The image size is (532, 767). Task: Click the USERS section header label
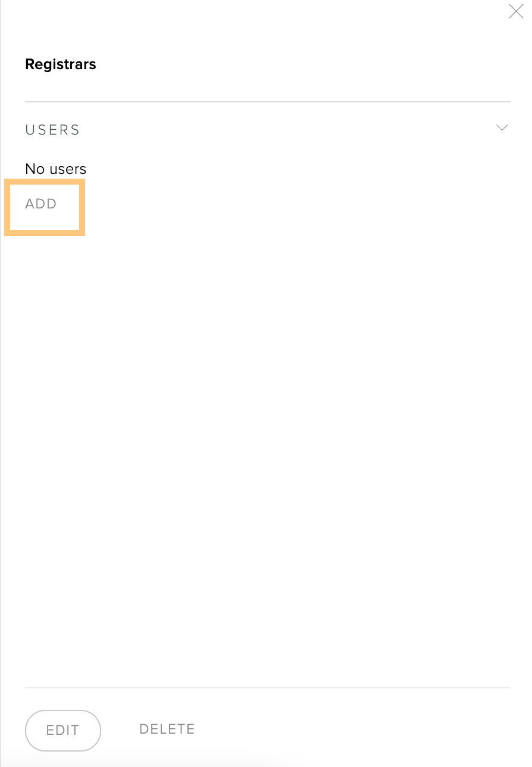(52, 130)
